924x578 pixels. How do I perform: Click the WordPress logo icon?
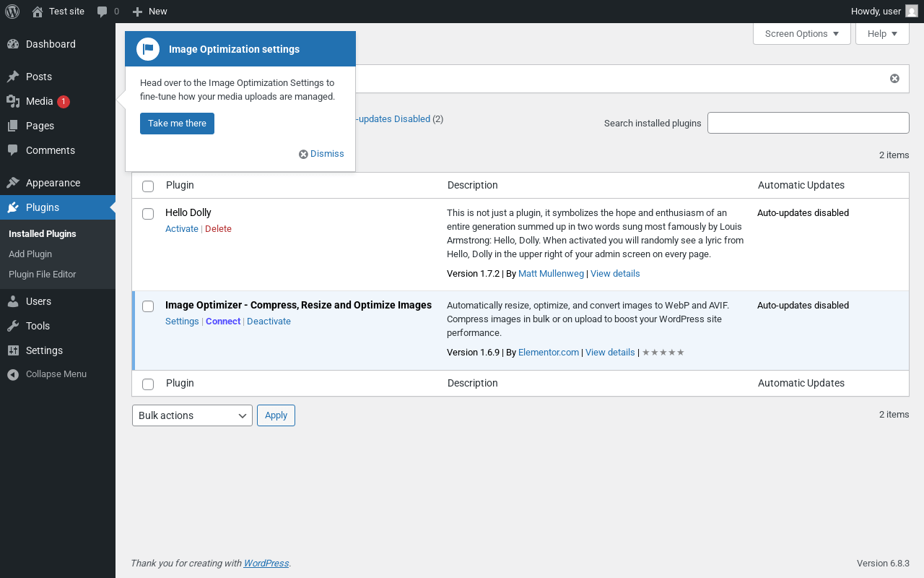click(12, 12)
